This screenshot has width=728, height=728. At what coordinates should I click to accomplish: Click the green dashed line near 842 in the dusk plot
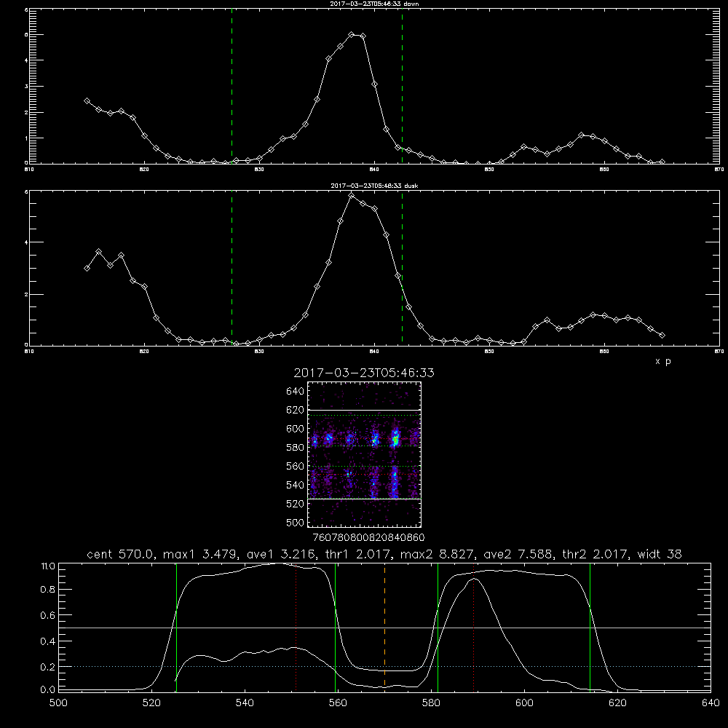click(x=402, y=268)
